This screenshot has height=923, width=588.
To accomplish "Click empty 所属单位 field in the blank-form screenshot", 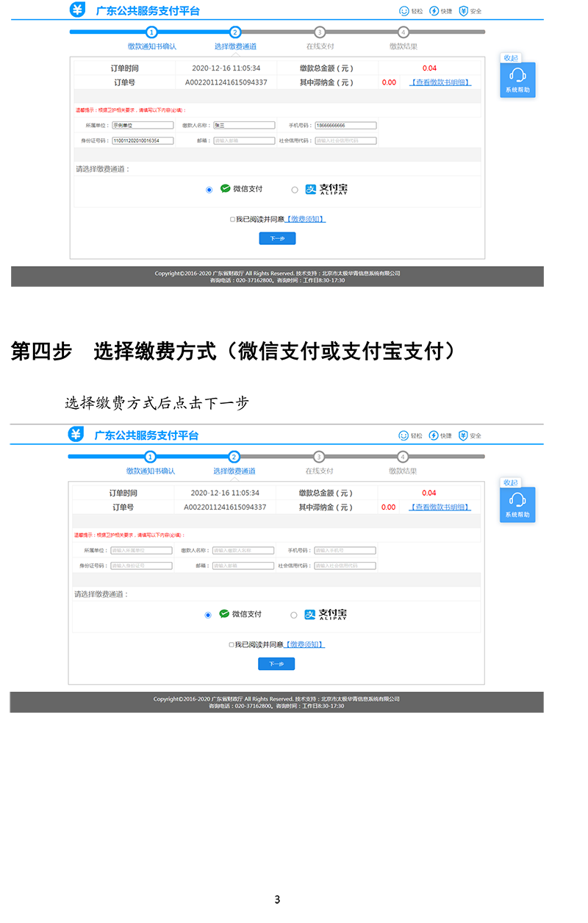I will click(x=141, y=550).
